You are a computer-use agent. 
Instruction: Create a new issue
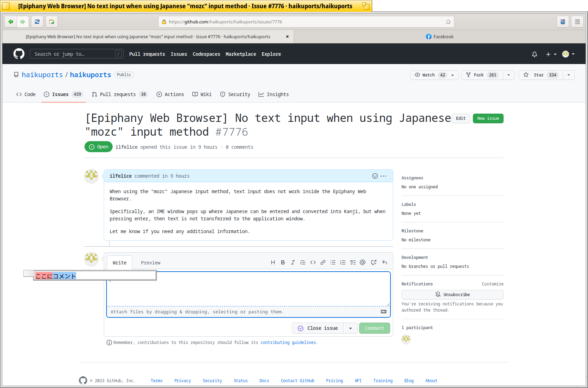[x=488, y=118]
